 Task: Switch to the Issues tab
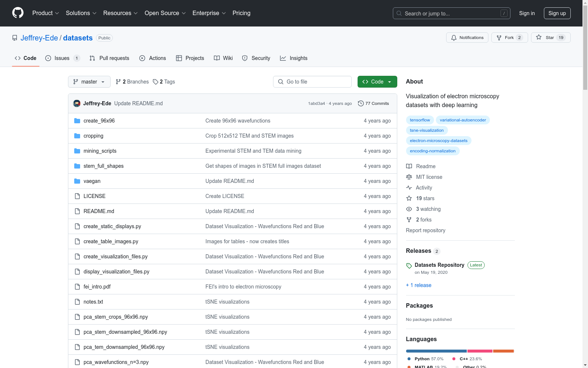click(62, 58)
